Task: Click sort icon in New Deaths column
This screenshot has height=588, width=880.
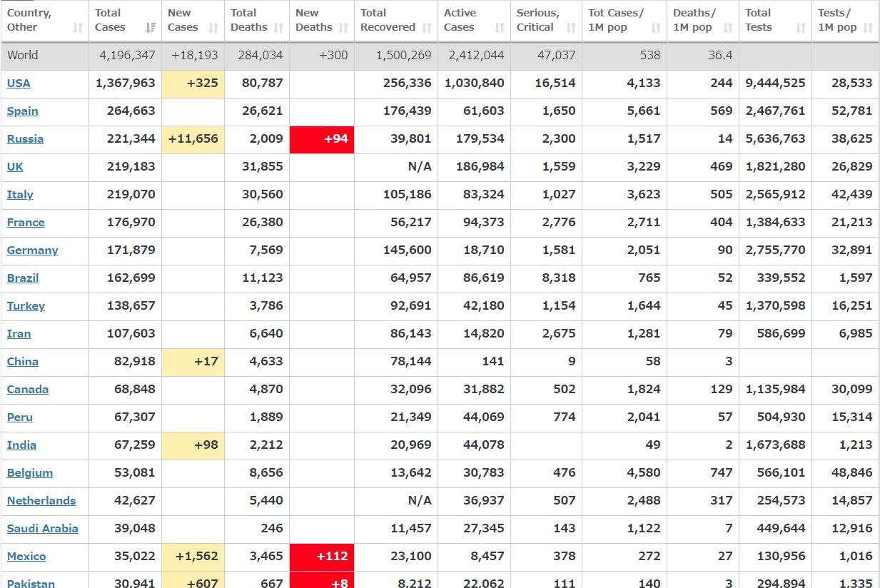Action: click(343, 28)
